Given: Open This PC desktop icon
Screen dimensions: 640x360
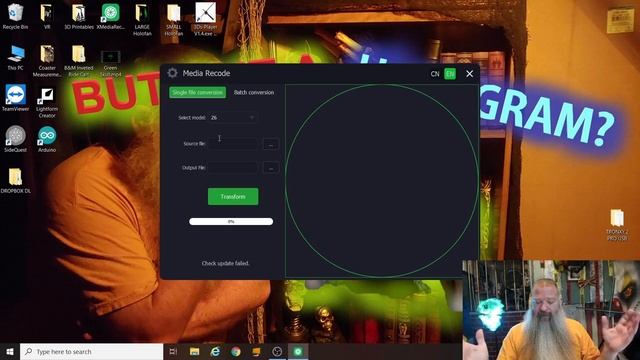Looking at the screenshot, I should pyautogui.click(x=16, y=58).
